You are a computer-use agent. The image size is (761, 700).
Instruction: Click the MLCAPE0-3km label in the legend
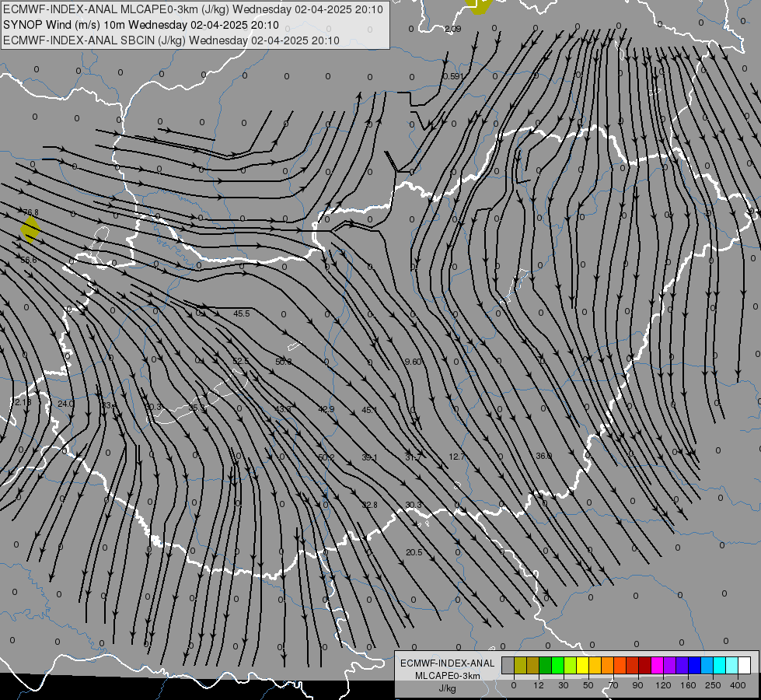(447, 676)
